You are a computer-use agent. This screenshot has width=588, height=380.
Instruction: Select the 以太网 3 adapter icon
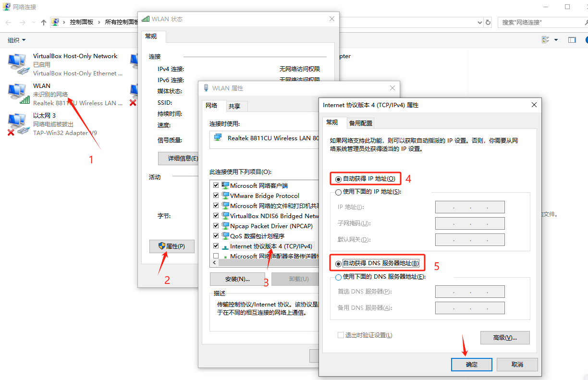(18, 124)
